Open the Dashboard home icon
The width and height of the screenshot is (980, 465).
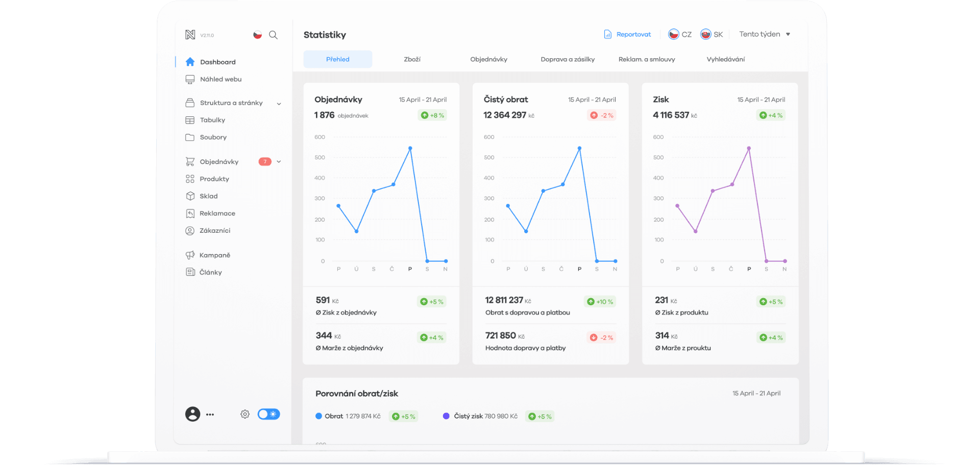[x=190, y=62]
